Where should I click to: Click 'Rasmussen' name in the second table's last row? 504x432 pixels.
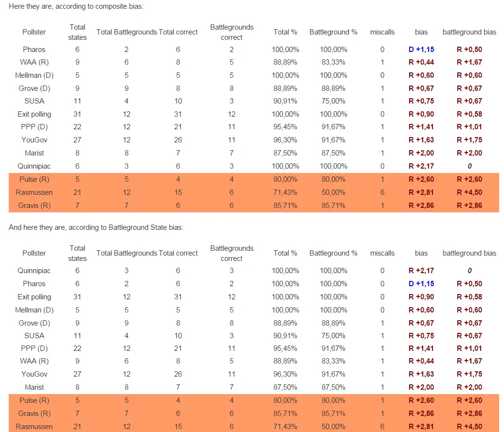[34, 427]
